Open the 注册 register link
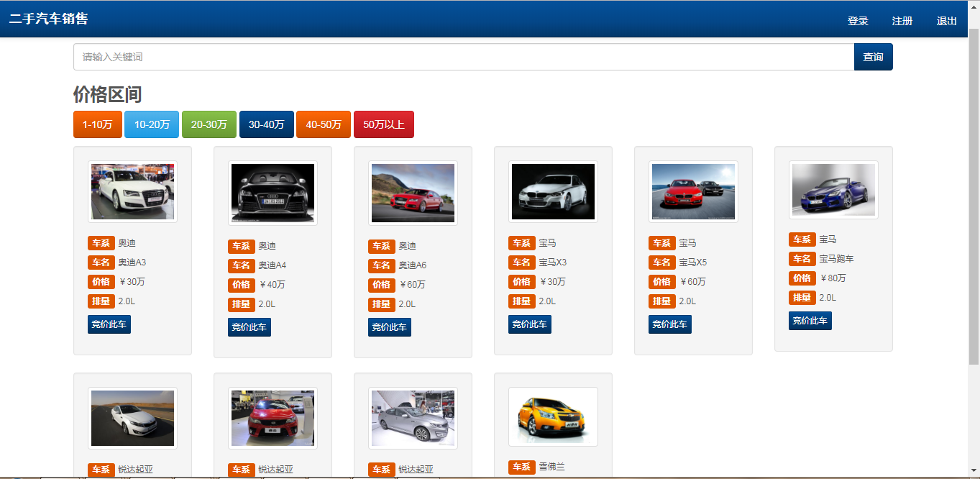This screenshot has width=980, height=479. [902, 21]
